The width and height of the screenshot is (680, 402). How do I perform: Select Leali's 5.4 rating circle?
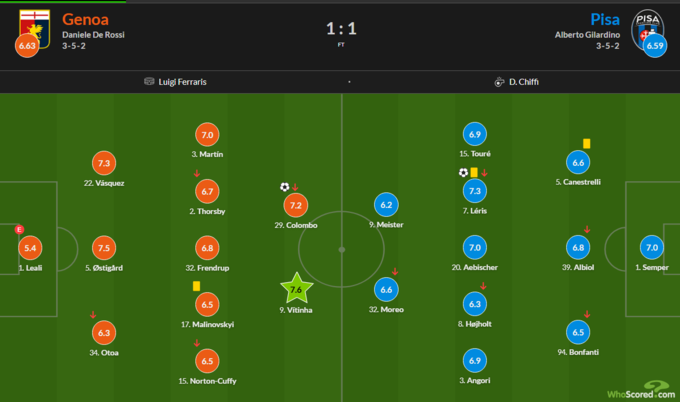click(30, 247)
